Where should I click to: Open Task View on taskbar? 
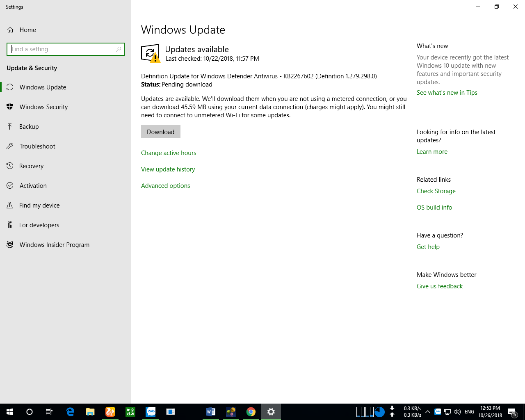click(x=49, y=412)
